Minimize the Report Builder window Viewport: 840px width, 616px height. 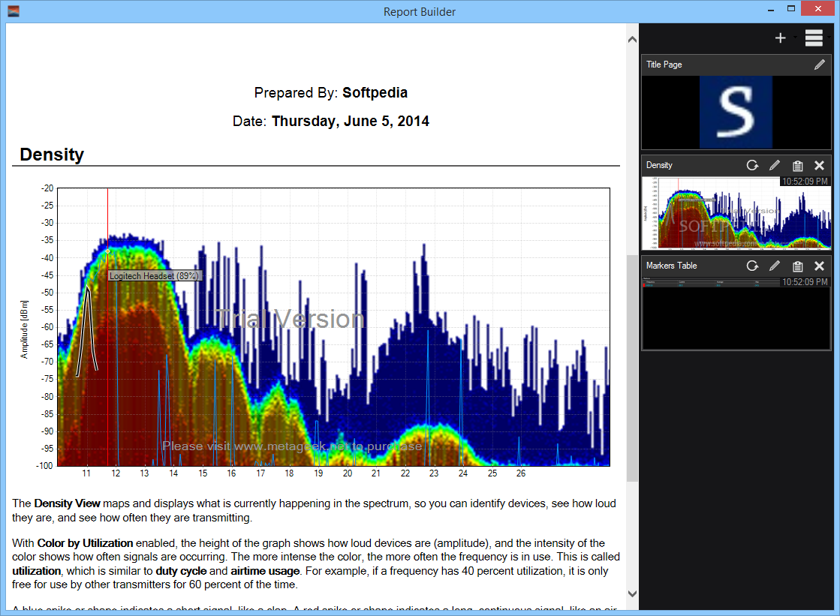[x=771, y=9]
